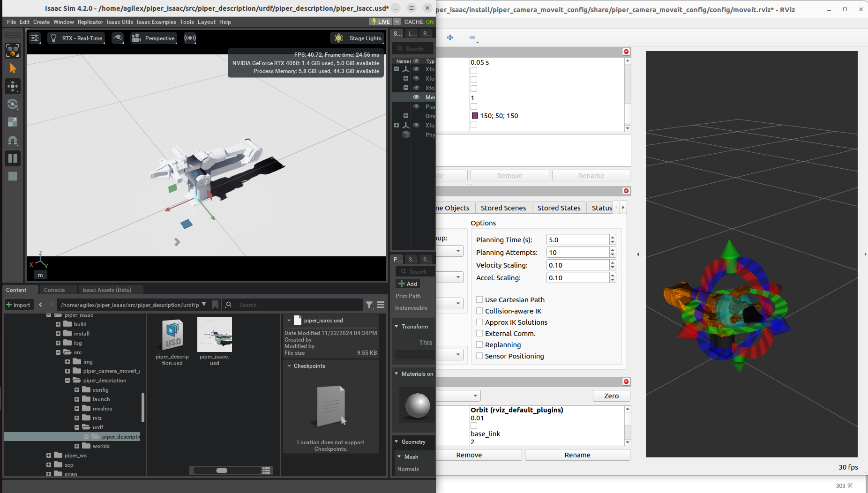Switch to Stored Scenes tab
868x493 pixels.
click(x=503, y=208)
